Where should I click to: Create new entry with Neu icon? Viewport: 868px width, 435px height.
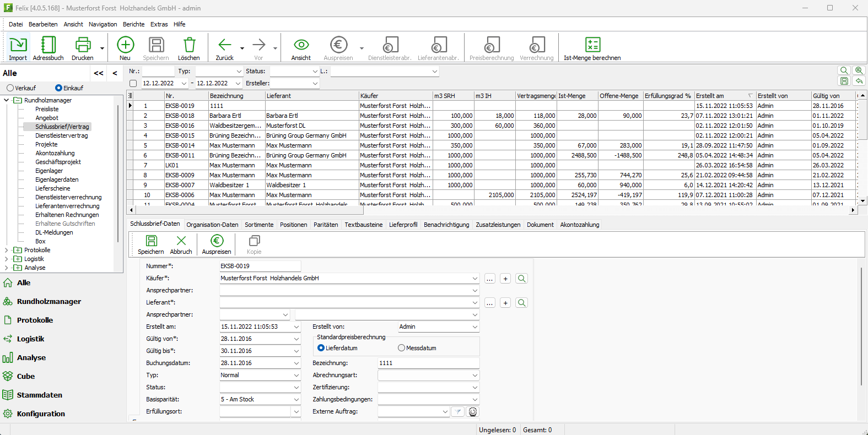pyautogui.click(x=125, y=45)
